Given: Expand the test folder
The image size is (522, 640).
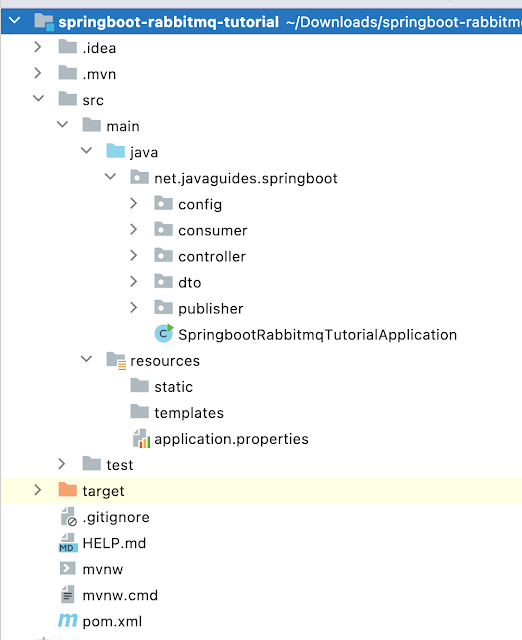Looking at the screenshot, I should click(x=62, y=464).
